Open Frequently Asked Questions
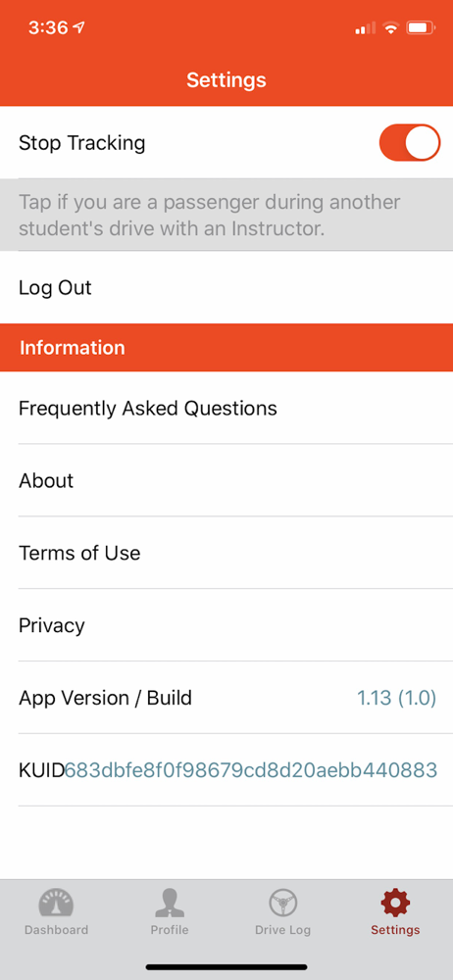This screenshot has width=453, height=980. tap(226, 408)
